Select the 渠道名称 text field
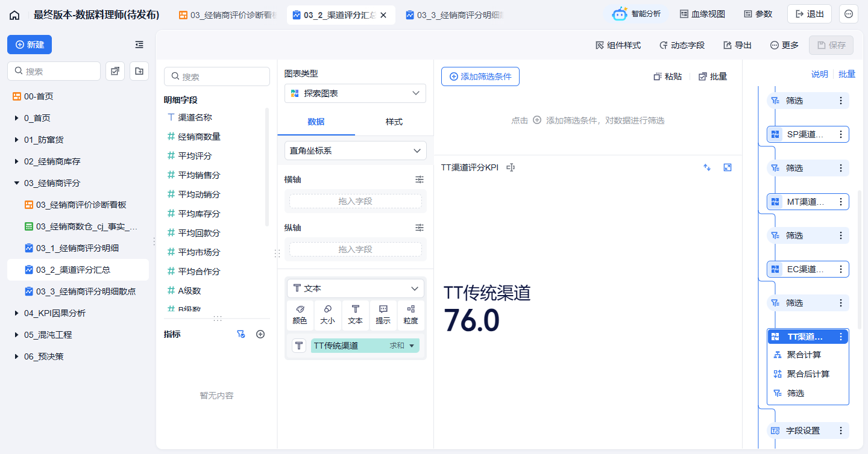 (214, 117)
